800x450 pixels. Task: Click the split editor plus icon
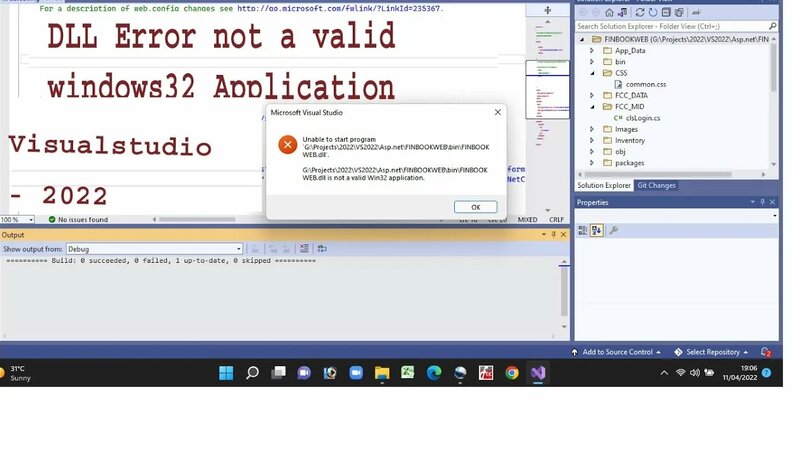tap(547, 10)
